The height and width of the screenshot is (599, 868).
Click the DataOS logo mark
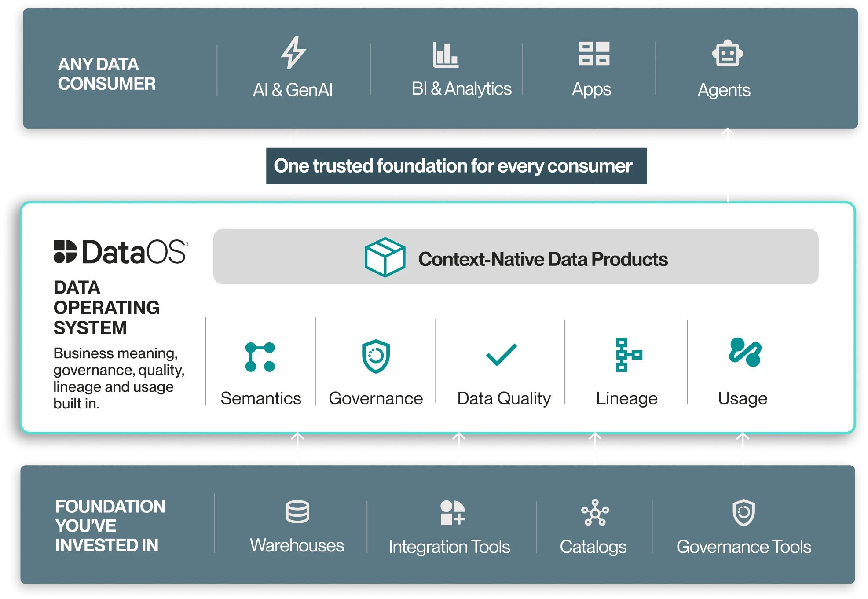(65, 251)
